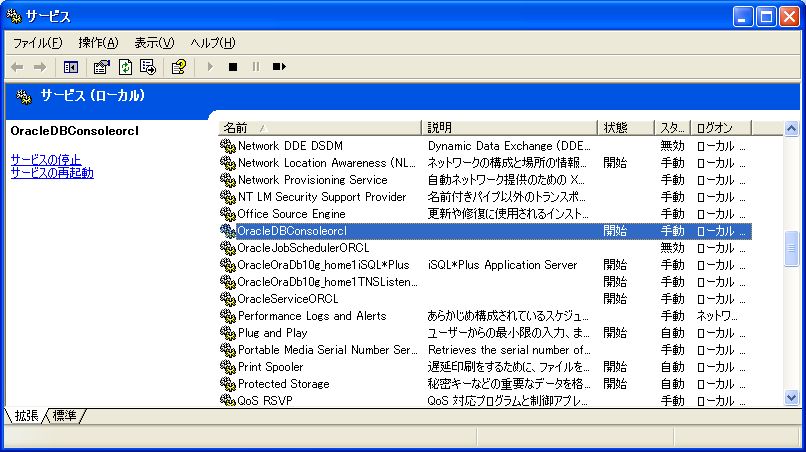Viewport: 806px width, 452px height.
Task: Click the OracleDBConsoleorcl heading in left pane
Action: [x=75, y=131]
